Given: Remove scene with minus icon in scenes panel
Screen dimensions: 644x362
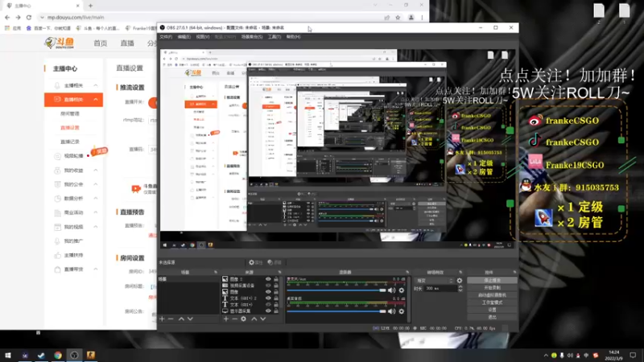Looking at the screenshot, I should [171, 319].
